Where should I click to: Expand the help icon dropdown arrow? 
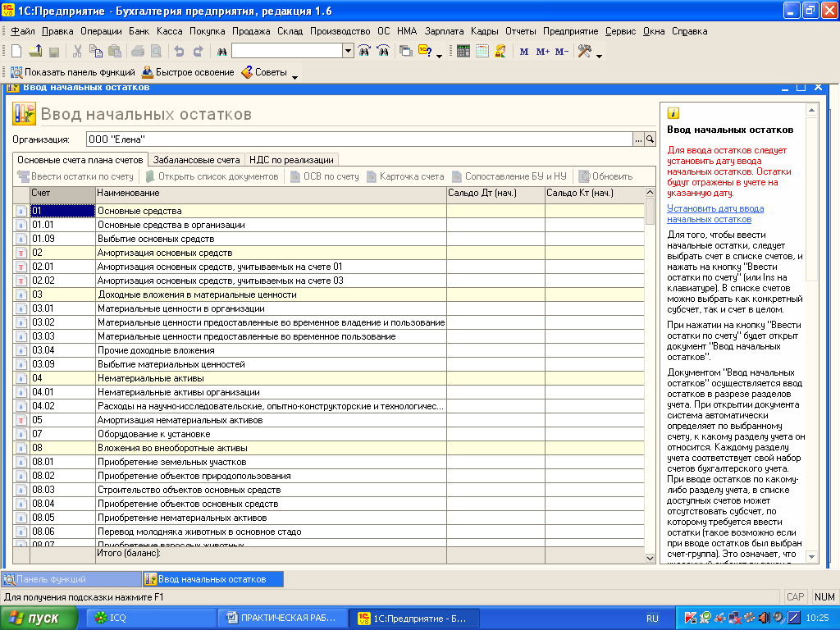pos(440,55)
